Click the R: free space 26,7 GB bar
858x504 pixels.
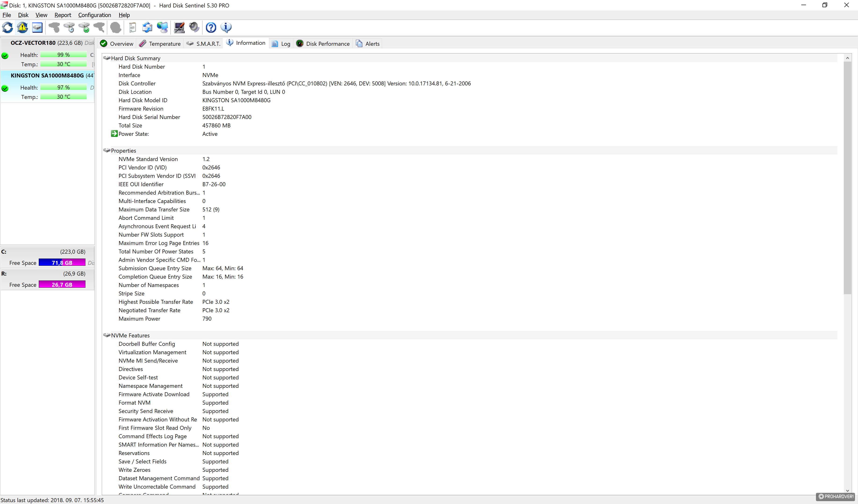click(x=62, y=284)
